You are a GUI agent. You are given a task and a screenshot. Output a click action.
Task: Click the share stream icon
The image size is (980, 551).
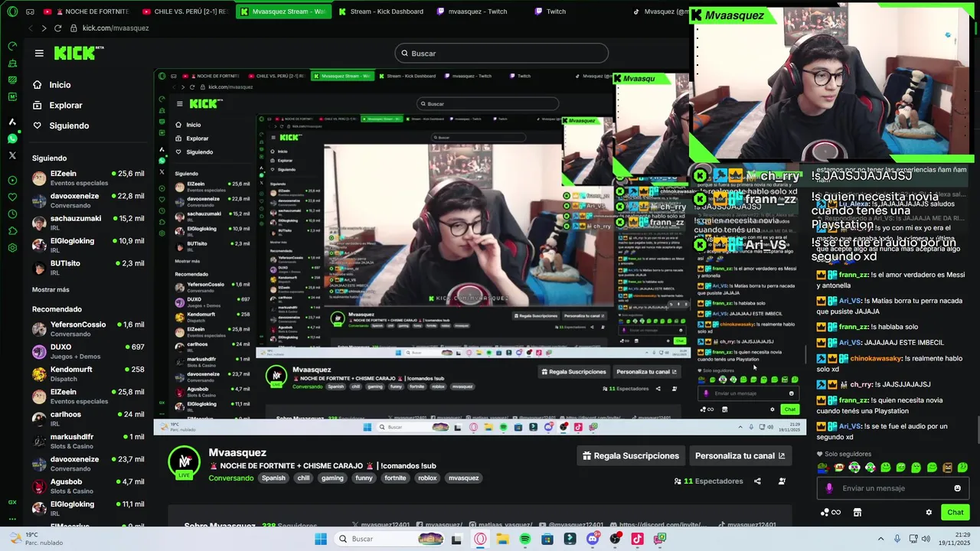(x=757, y=481)
